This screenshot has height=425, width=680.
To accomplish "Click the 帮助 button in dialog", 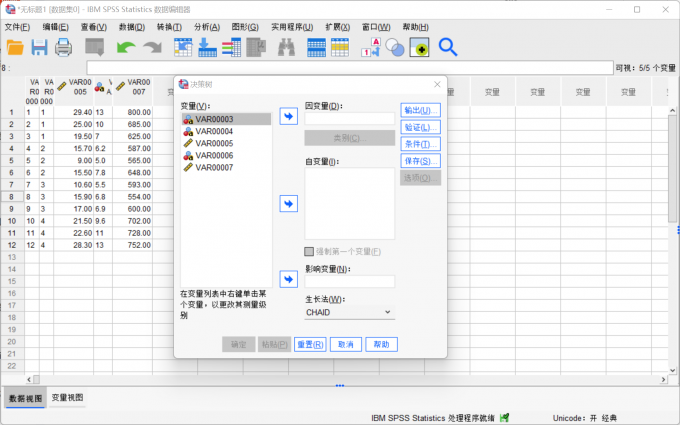I will click(381, 344).
